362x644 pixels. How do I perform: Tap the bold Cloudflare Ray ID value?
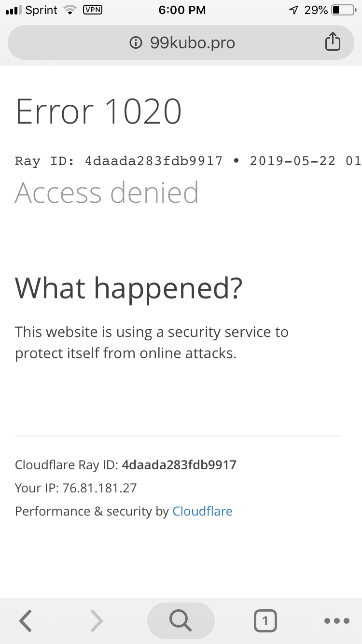pos(179,465)
